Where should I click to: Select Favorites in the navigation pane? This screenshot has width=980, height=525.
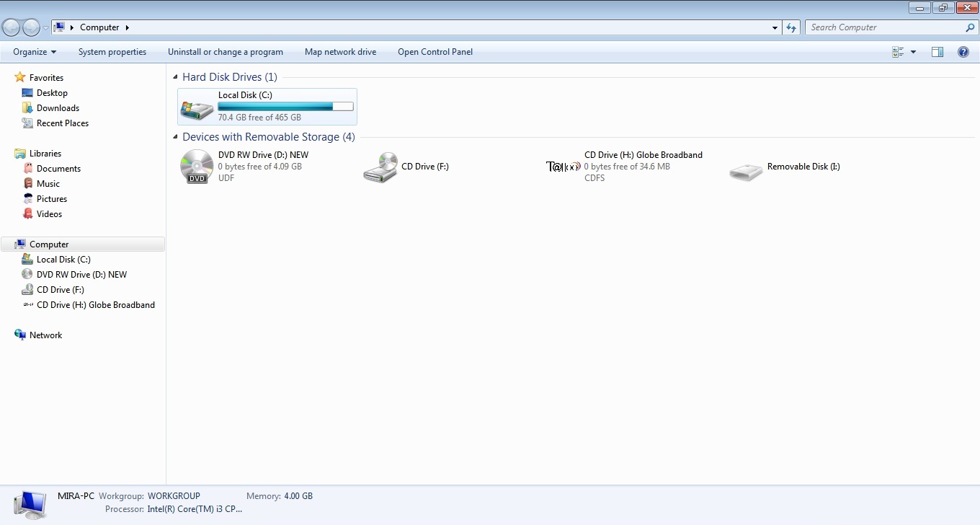click(x=46, y=78)
